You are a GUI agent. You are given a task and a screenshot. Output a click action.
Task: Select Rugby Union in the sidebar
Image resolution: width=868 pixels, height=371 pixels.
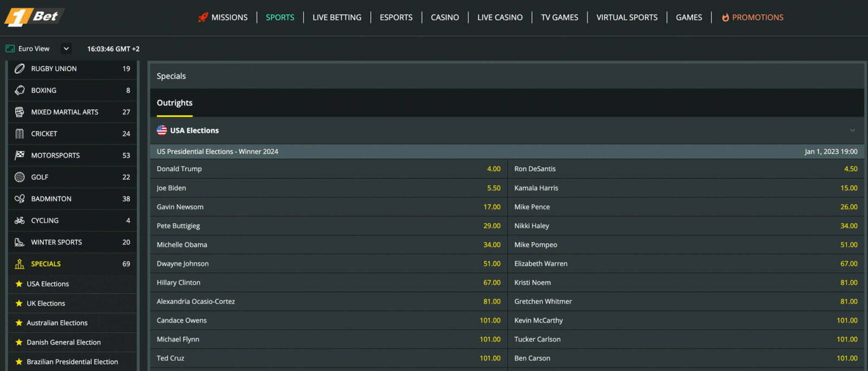pos(72,68)
